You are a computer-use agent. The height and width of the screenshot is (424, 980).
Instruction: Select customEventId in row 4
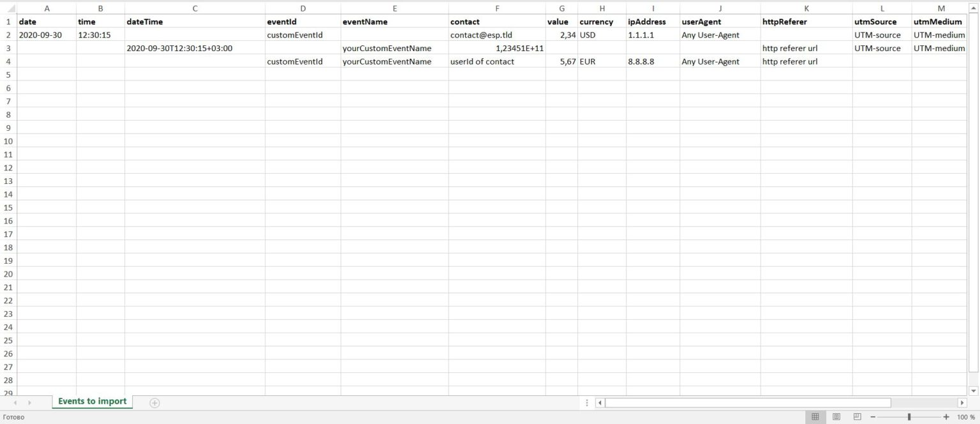(x=302, y=61)
